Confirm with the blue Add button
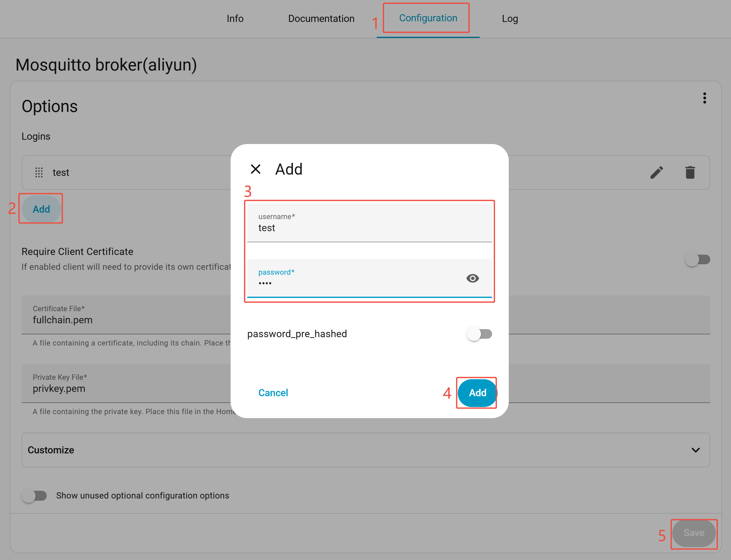Image resolution: width=731 pixels, height=560 pixels. point(477,393)
